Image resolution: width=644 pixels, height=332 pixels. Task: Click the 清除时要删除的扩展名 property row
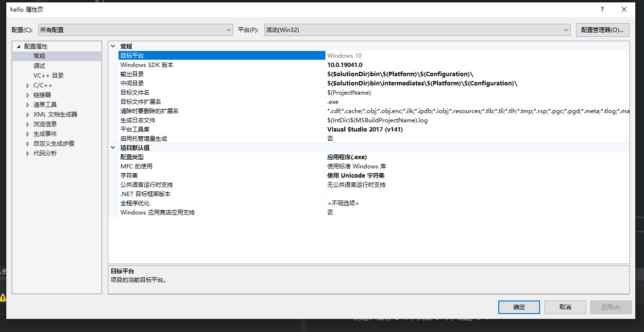click(374, 111)
